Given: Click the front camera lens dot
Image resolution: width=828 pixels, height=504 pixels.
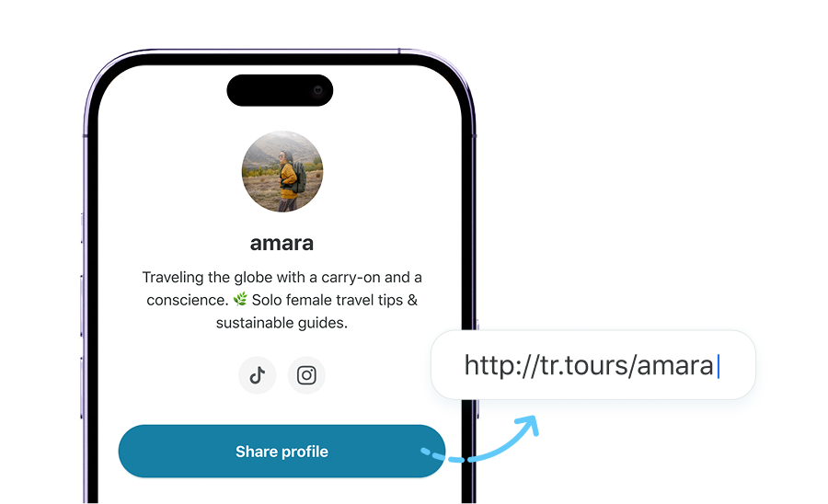Looking at the screenshot, I should coord(318,90).
